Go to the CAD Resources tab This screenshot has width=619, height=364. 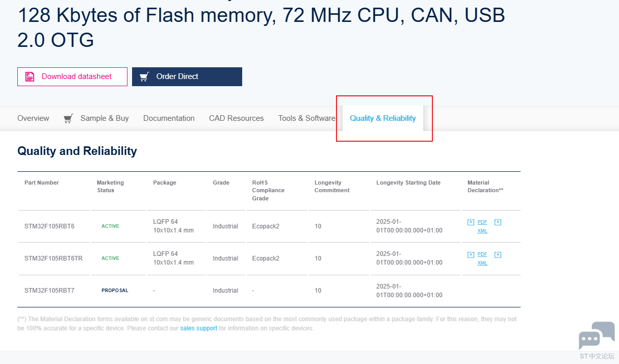[237, 118]
